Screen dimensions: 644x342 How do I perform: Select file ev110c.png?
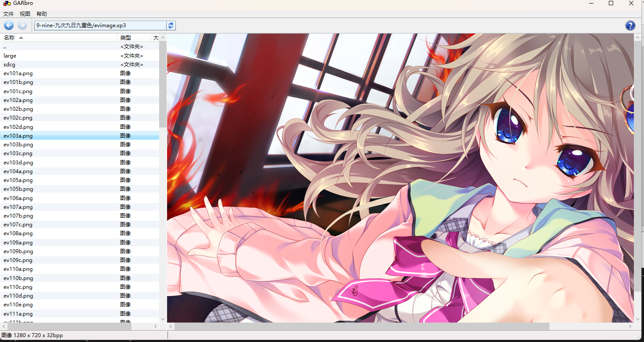[80, 287]
